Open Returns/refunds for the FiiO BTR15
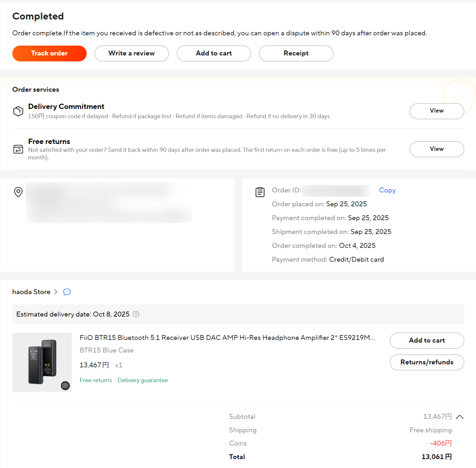The height and width of the screenshot is (468, 476). point(426,362)
